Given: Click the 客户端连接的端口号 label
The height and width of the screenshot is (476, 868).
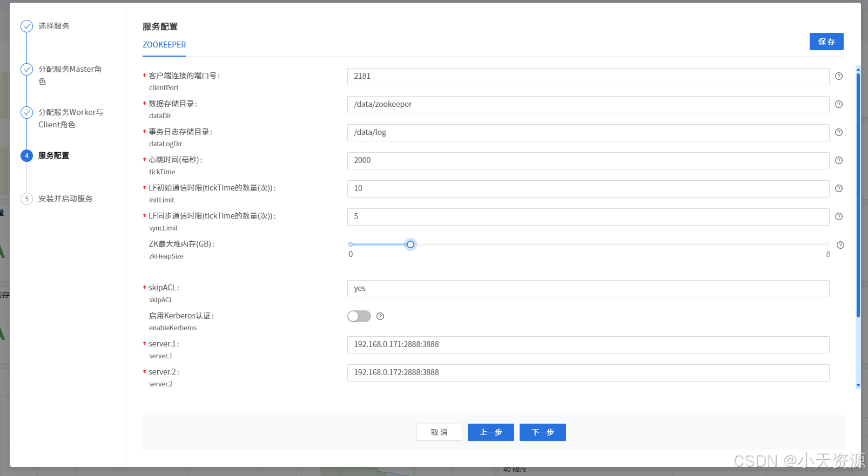Looking at the screenshot, I should tap(184, 76).
